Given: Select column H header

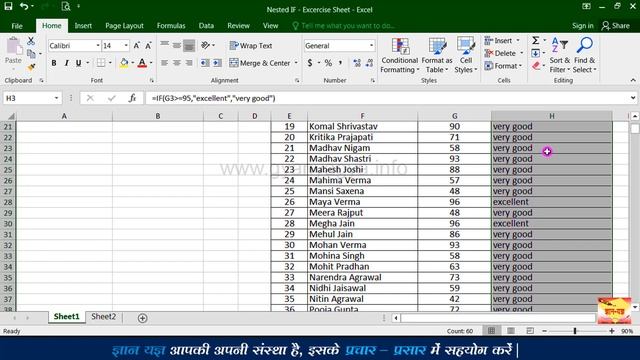Looking at the screenshot, I should pos(551,116).
